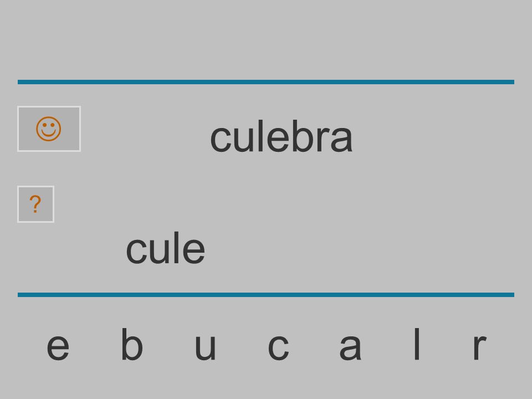The width and height of the screenshot is (532, 399).
Task: Click the letter l in typed cule
Action: coord(176,248)
